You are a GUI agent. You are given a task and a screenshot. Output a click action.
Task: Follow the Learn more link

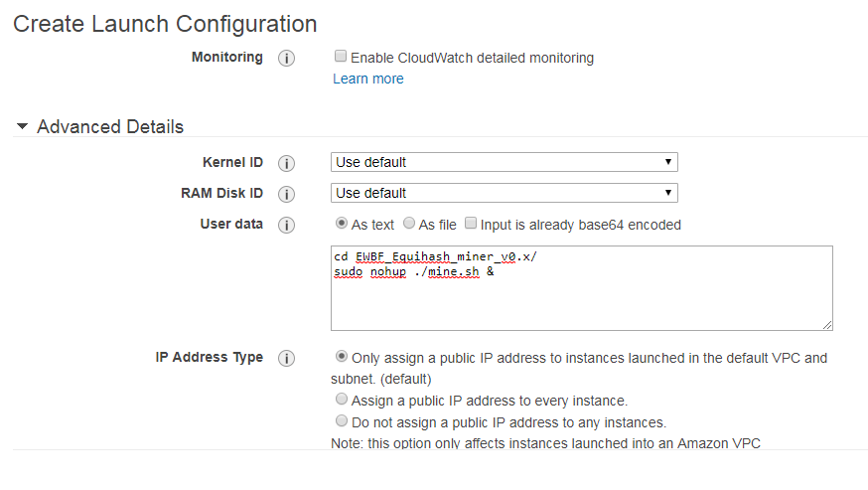368,79
